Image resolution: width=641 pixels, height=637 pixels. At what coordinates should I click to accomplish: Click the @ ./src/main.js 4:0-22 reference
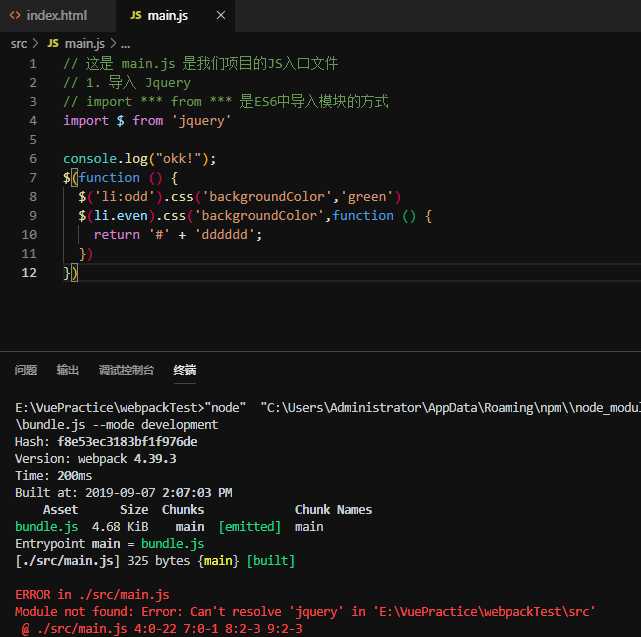(162, 629)
